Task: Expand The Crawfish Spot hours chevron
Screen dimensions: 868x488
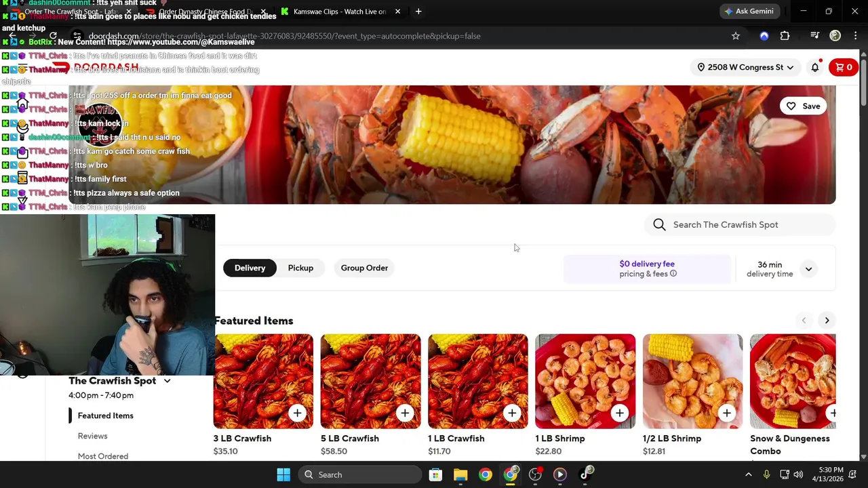Action: [x=167, y=381]
